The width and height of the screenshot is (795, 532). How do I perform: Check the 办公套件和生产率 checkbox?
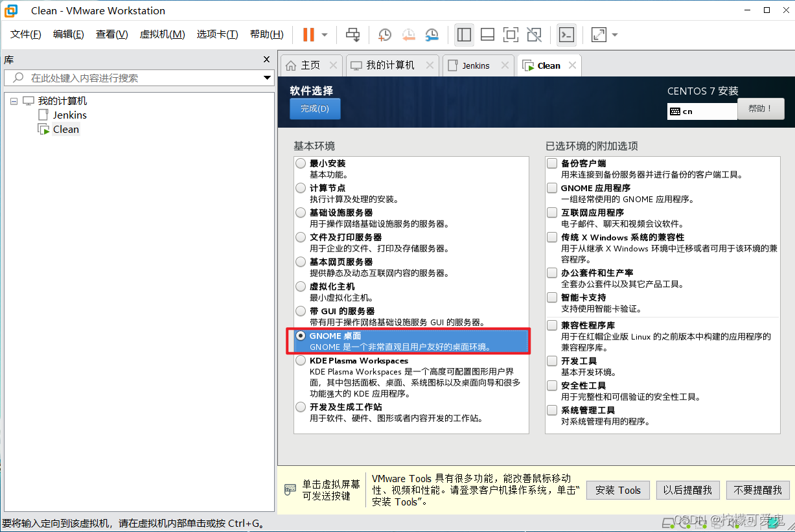(552, 273)
